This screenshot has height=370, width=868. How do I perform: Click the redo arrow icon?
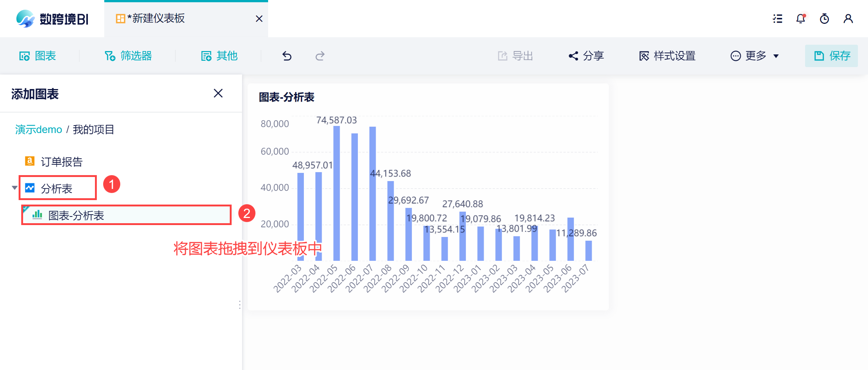point(320,56)
